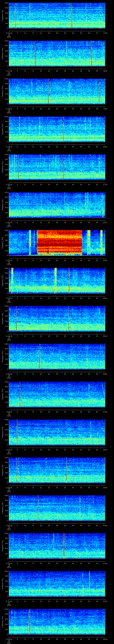Click the 20:00 end time label

point(105,147)
